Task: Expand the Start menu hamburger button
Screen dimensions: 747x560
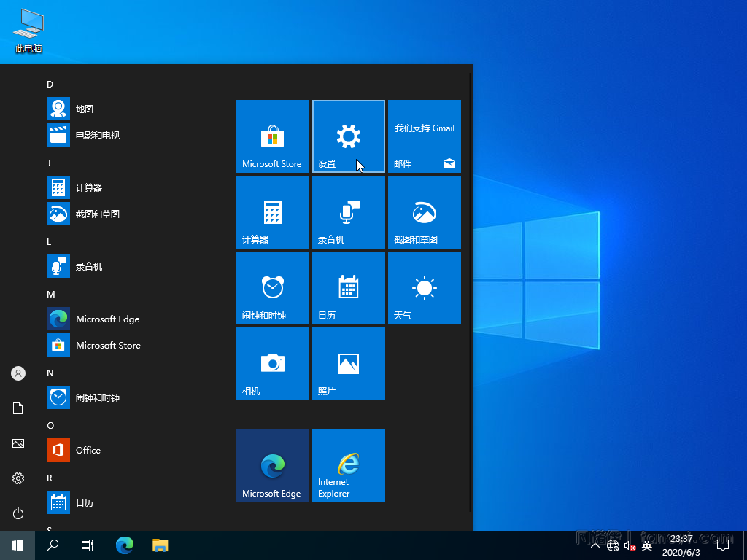Action: click(x=18, y=85)
